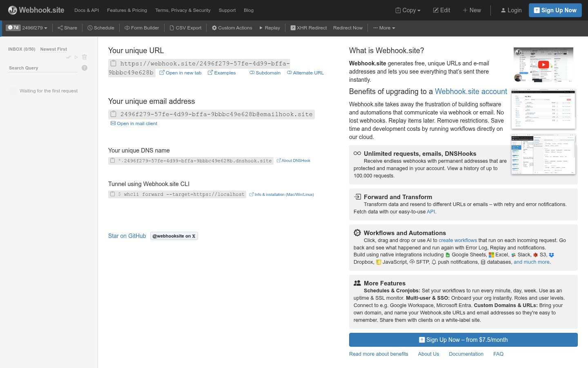The image size is (588, 368).
Task: Visit the Support page
Action: 227,10
